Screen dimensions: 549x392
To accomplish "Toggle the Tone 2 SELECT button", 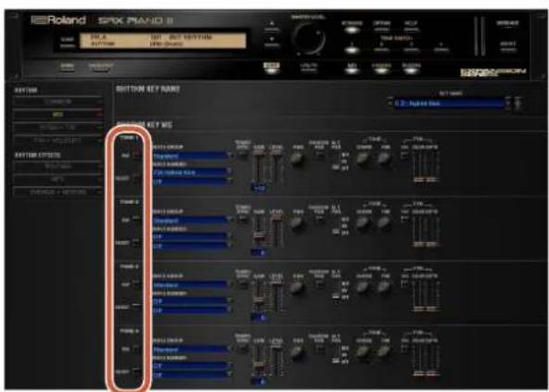I will (136, 242).
